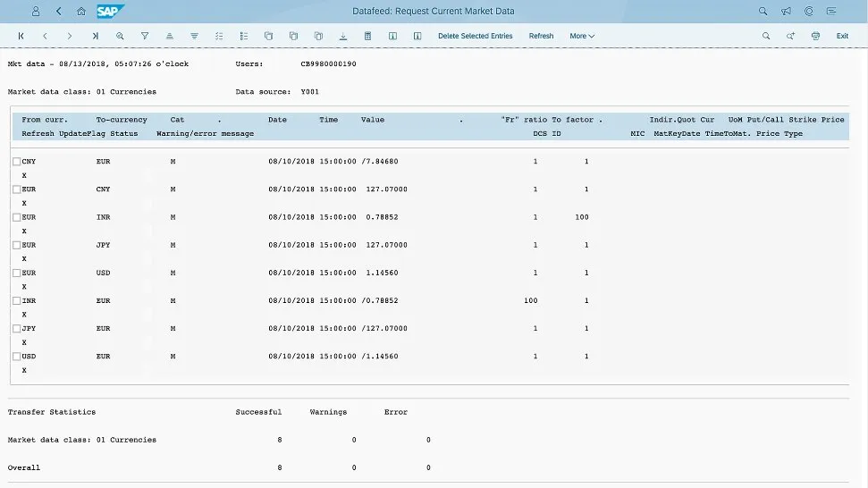Open the header search magnifier
Image resolution: width=868 pixels, height=488 pixels.
tap(763, 12)
